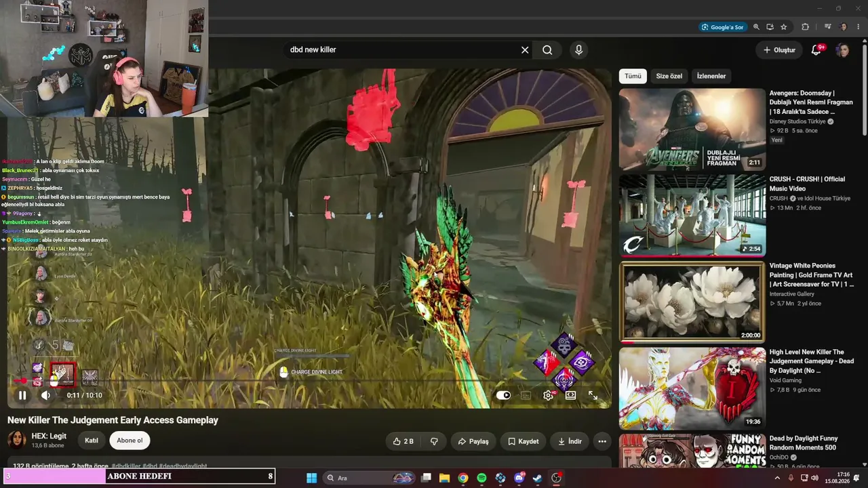The height and width of the screenshot is (488, 868).
Task: Open the YouTube account avatar menu
Action: click(x=843, y=50)
